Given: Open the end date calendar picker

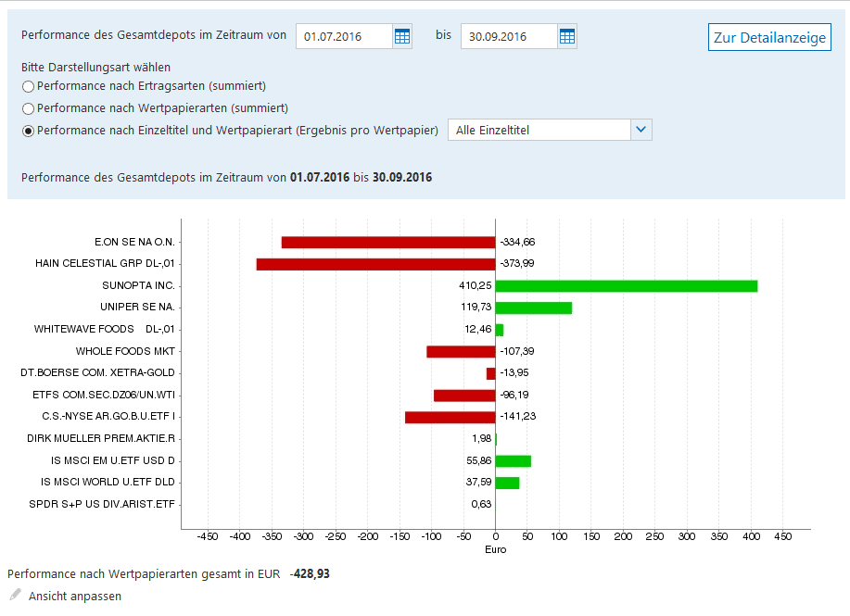Looking at the screenshot, I should [x=567, y=36].
